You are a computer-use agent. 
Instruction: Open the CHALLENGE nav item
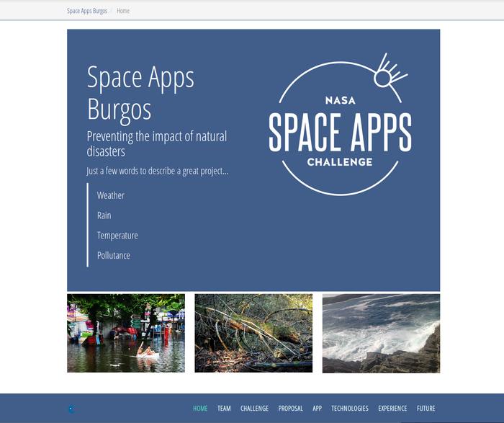[254, 409]
